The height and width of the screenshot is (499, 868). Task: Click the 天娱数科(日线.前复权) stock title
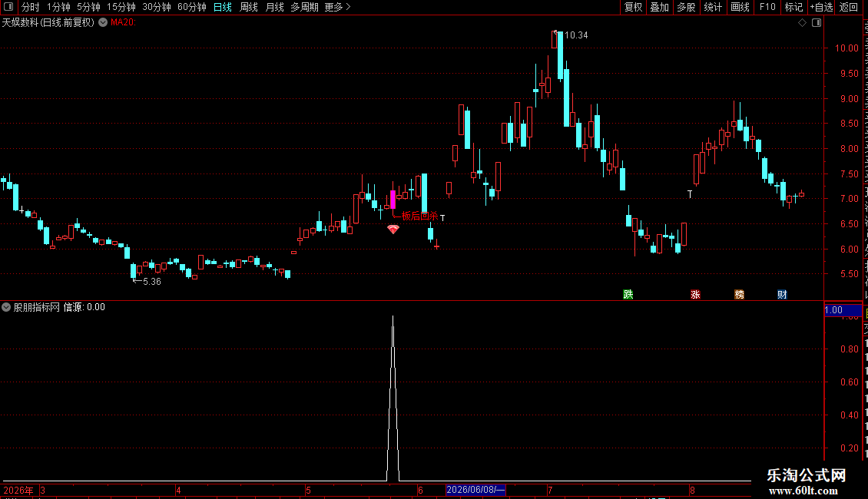click(x=48, y=22)
